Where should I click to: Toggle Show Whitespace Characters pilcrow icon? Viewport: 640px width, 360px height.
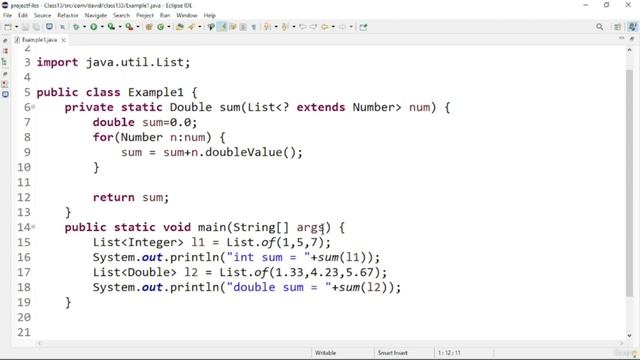click(x=253, y=27)
